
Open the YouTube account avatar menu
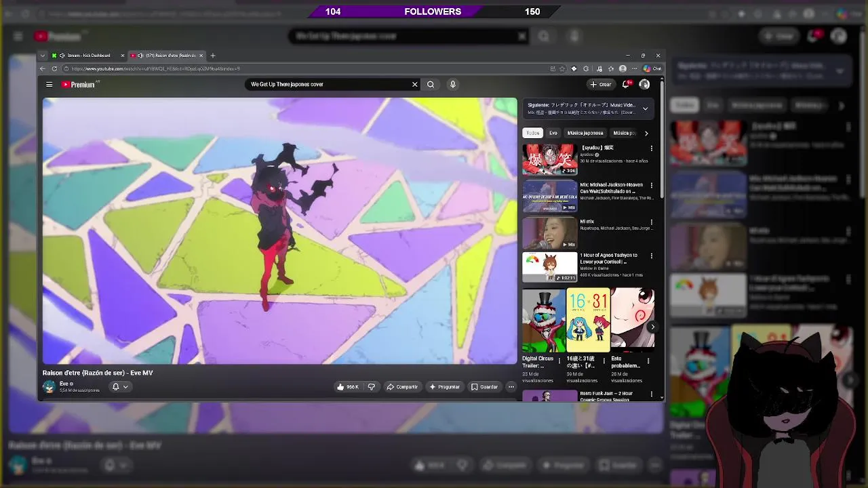pos(644,85)
